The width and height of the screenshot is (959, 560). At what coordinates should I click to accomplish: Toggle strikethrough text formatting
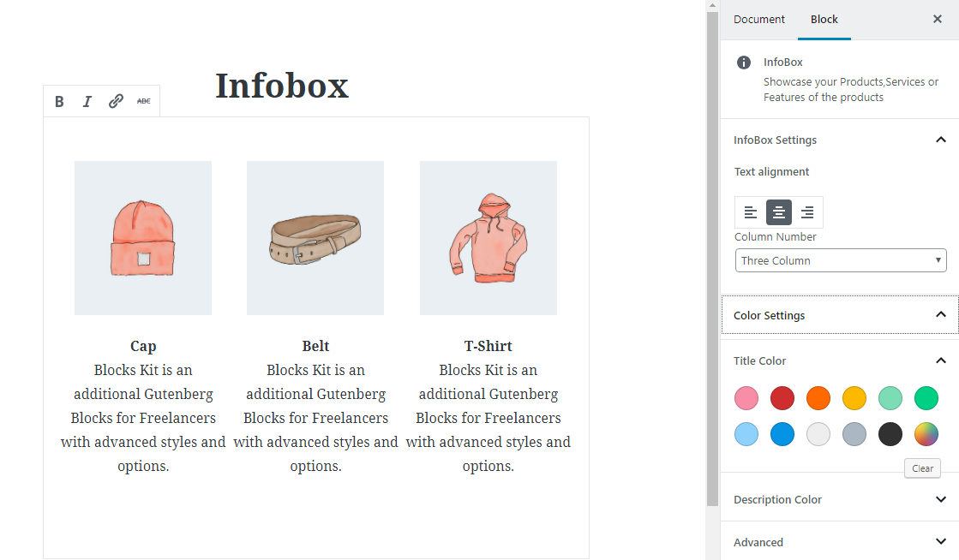[143, 102]
